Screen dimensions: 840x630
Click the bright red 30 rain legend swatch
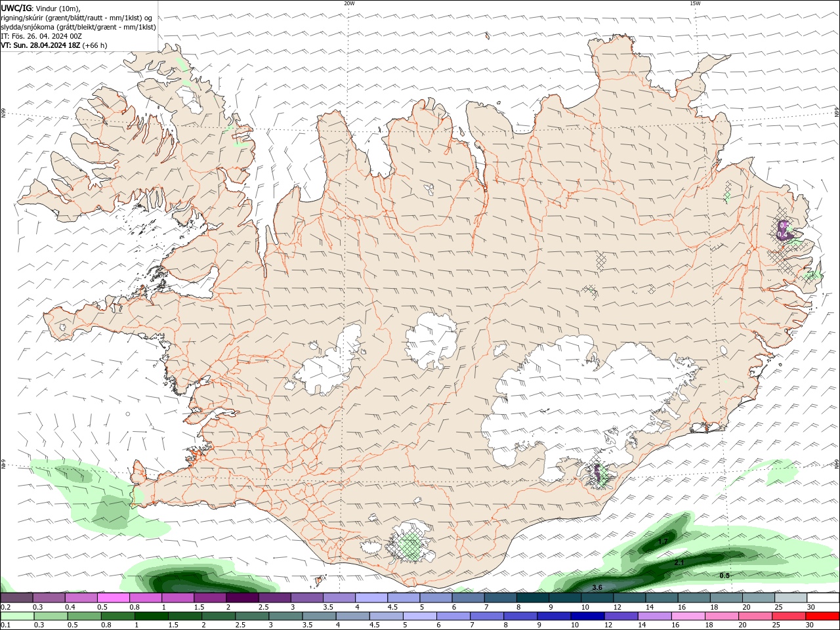pyautogui.click(x=822, y=616)
